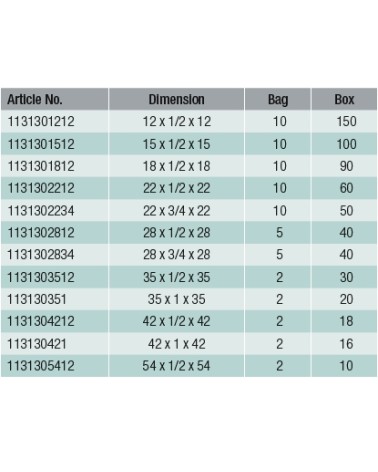Click the Box column header
Viewport: 378px width, 472px height.
click(x=344, y=99)
